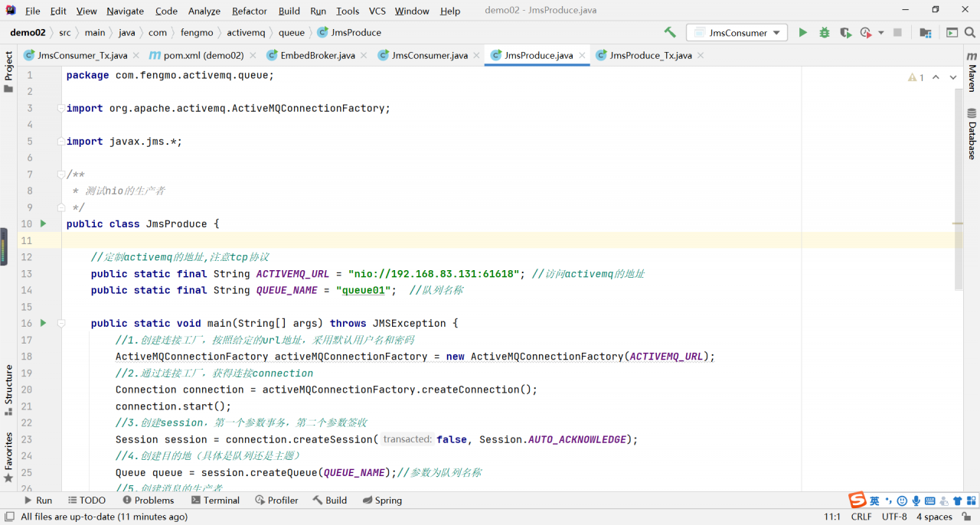Click the Sogou input method S icon

857,501
